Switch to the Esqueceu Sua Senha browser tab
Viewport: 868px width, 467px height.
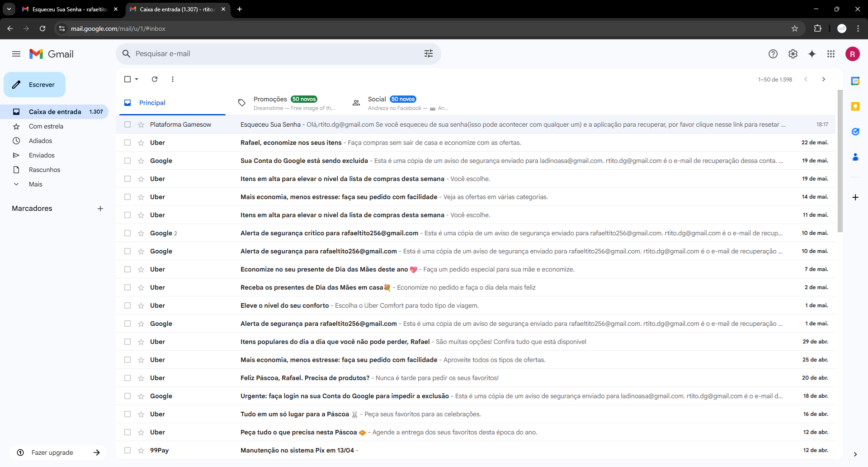click(69, 9)
